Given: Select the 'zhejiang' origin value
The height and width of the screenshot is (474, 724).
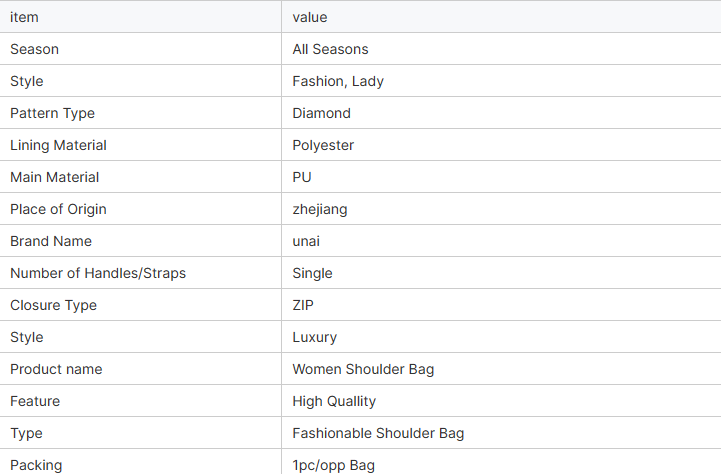Looking at the screenshot, I should (x=320, y=209).
